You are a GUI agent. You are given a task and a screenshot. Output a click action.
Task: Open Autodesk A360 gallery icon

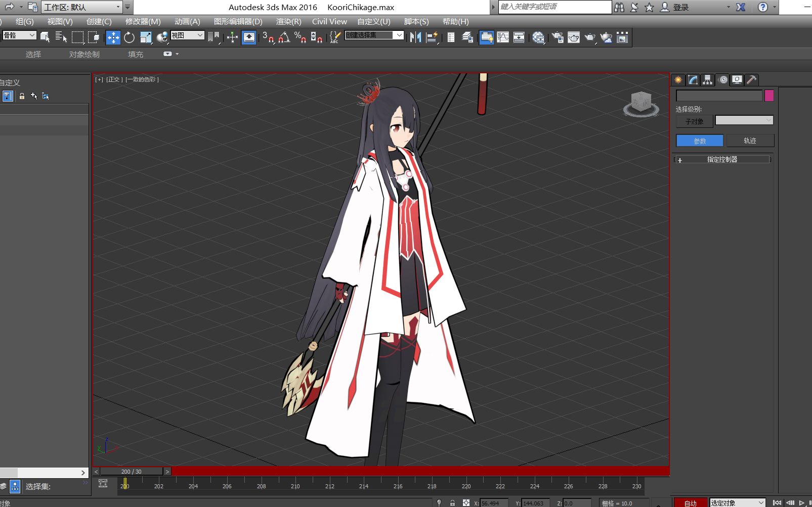[622, 37]
